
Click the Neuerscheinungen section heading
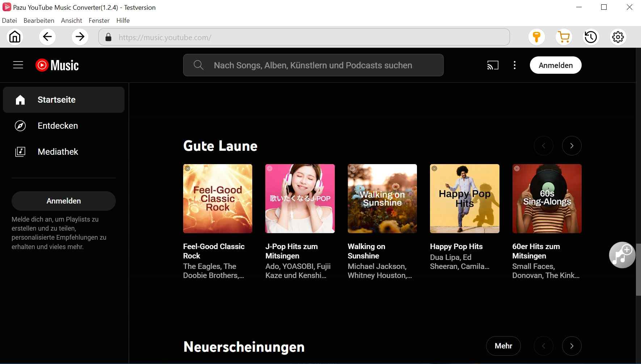click(x=244, y=347)
